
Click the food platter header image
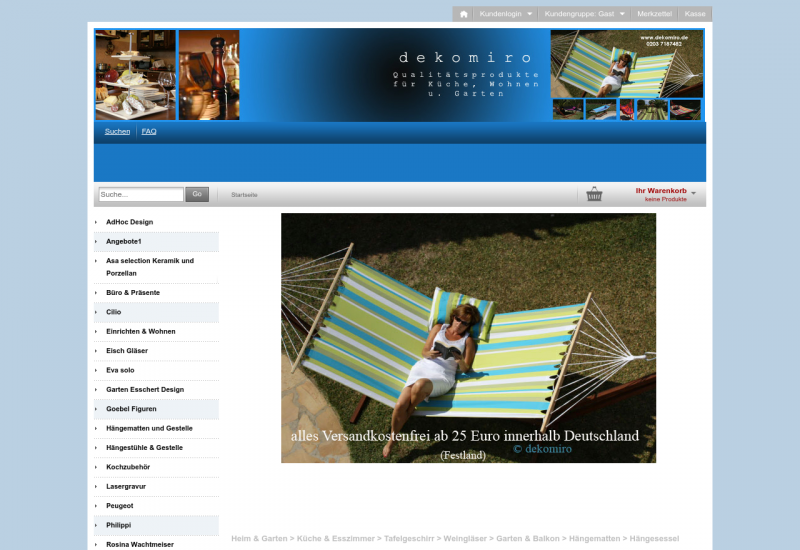coord(135,75)
